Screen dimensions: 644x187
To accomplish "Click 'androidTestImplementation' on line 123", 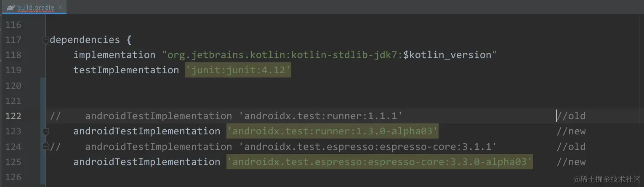I will coord(147,131).
